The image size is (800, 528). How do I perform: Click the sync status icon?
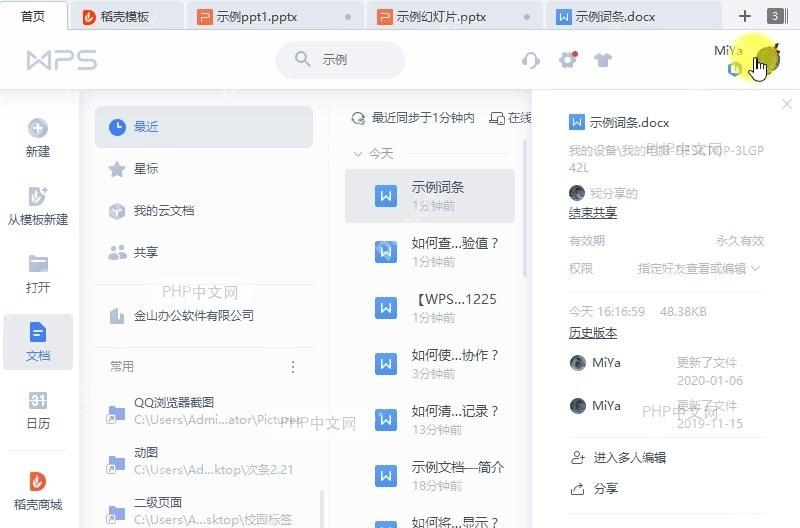coord(358,118)
